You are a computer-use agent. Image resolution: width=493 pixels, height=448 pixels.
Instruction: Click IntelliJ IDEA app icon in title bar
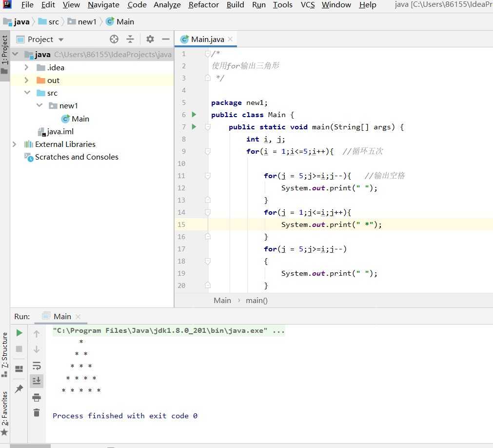coord(7,4)
